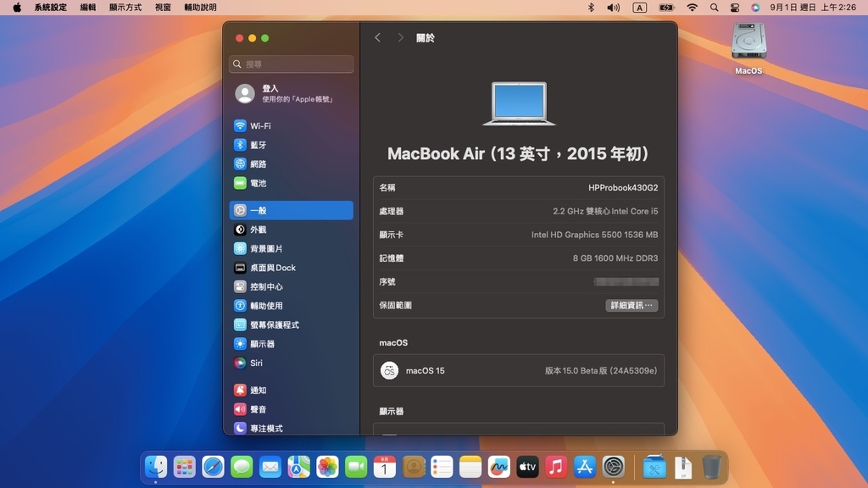Open the utilities folder in Dock
This screenshot has width=868, height=488.
click(654, 467)
